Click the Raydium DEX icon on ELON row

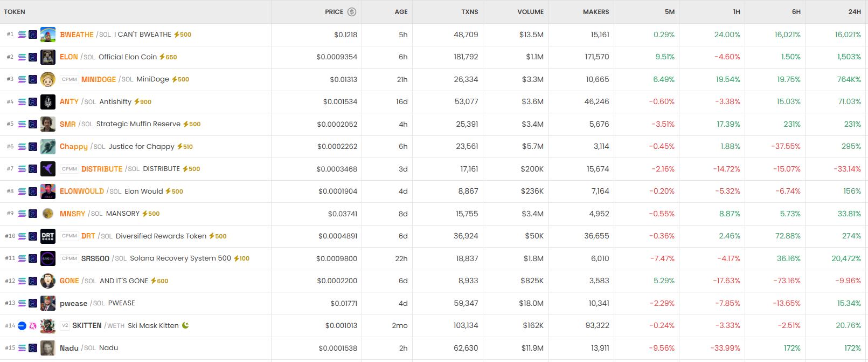pos(33,57)
